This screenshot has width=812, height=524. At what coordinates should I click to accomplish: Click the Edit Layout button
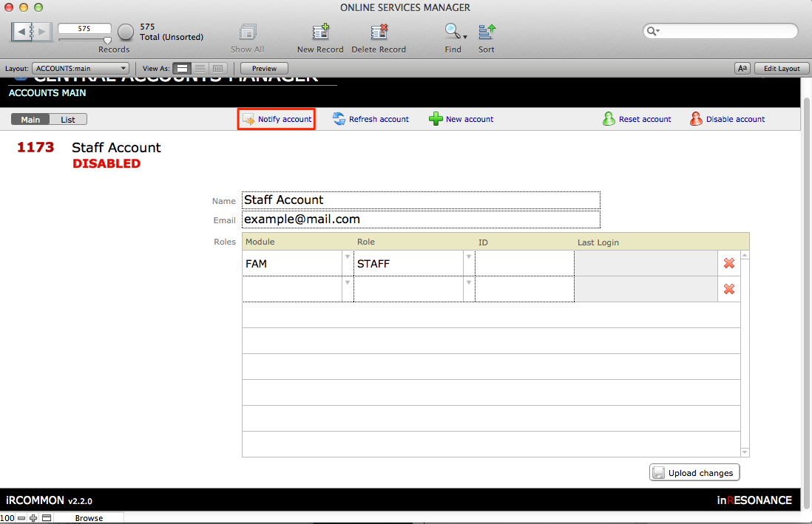coord(781,69)
